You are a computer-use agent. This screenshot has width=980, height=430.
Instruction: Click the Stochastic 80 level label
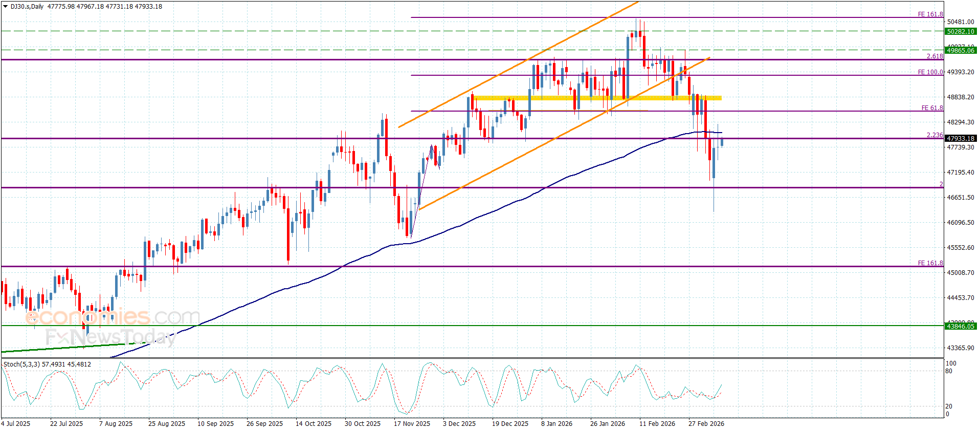click(949, 371)
